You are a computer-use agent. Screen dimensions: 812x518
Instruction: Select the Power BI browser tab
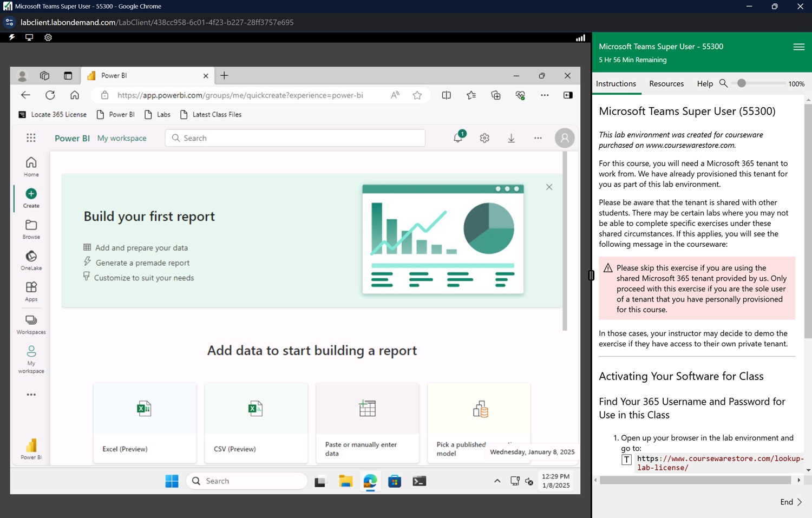(x=147, y=76)
